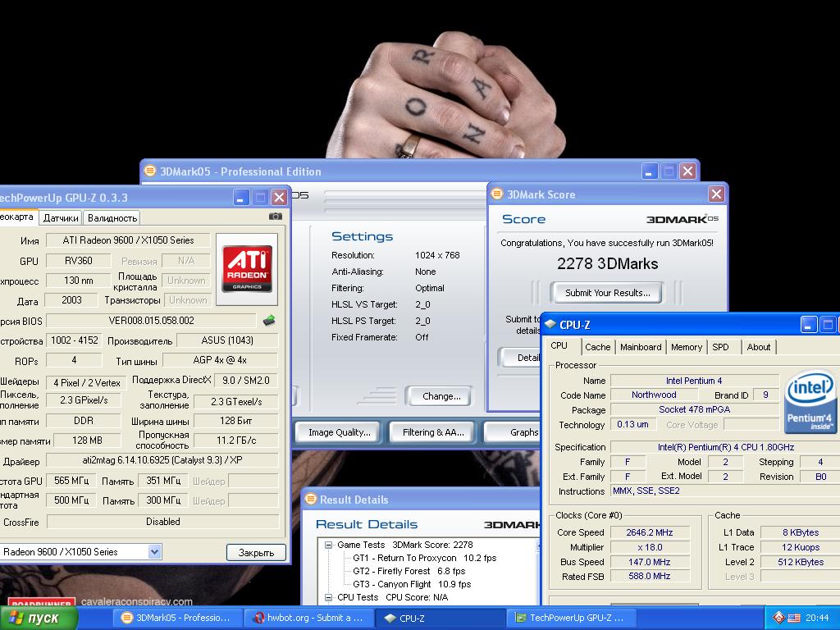840x630 pixels.
Task: Switch to CPU-Z taskbar button
Action: point(441,618)
